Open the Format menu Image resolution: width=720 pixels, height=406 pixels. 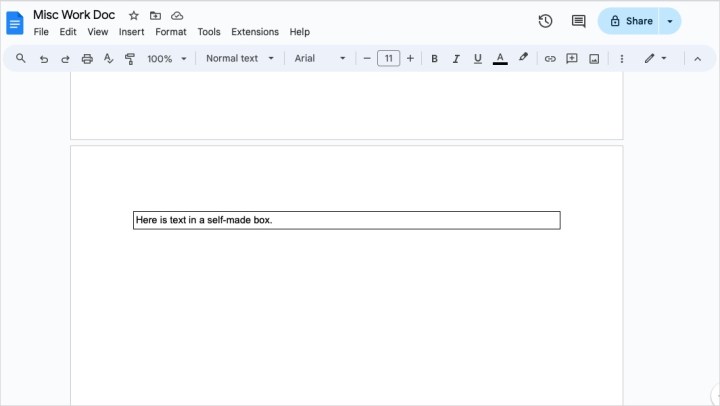[171, 32]
